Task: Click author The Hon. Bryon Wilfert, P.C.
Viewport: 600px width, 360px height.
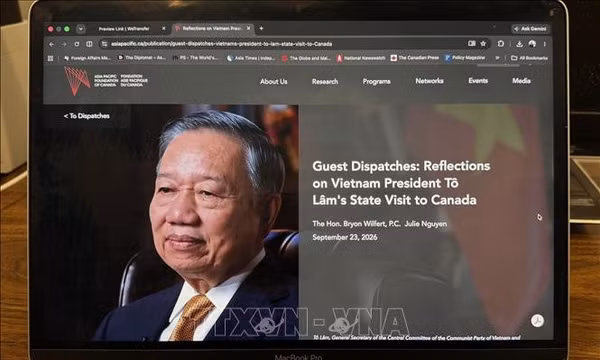Action: (356, 224)
